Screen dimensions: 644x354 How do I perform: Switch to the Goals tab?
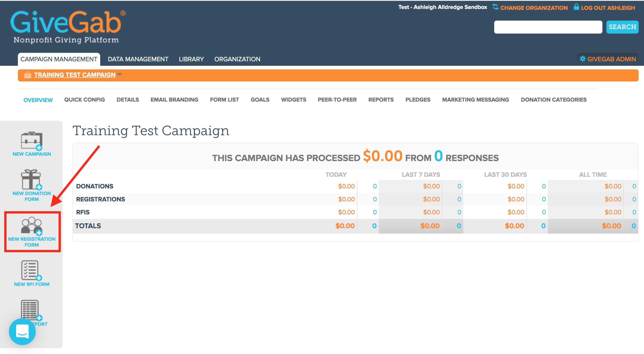pos(260,100)
